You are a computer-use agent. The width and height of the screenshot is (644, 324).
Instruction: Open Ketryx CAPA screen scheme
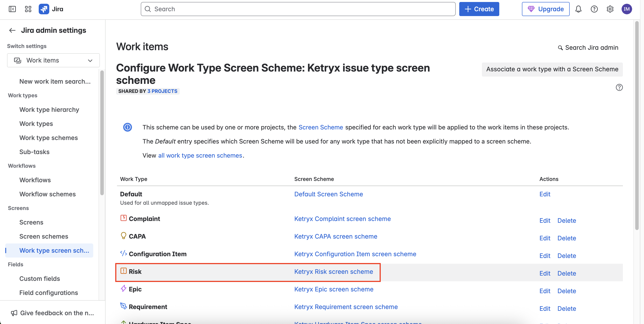pos(335,236)
